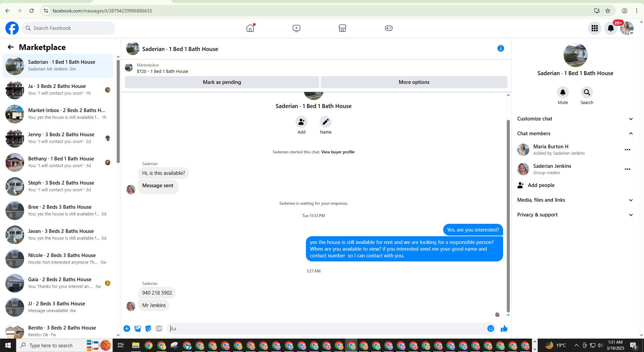Open the Gaming controller icon
This screenshot has width=644, height=352.
[388, 28]
